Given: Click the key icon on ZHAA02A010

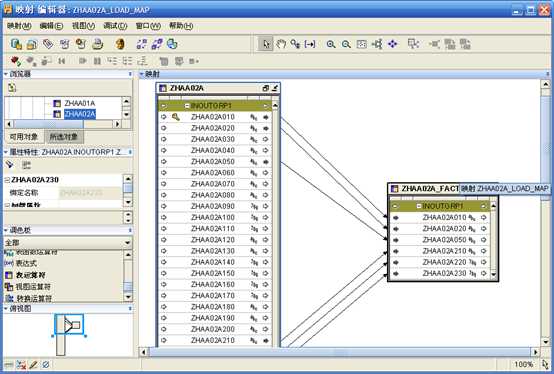Looking at the screenshot, I should 176,117.
